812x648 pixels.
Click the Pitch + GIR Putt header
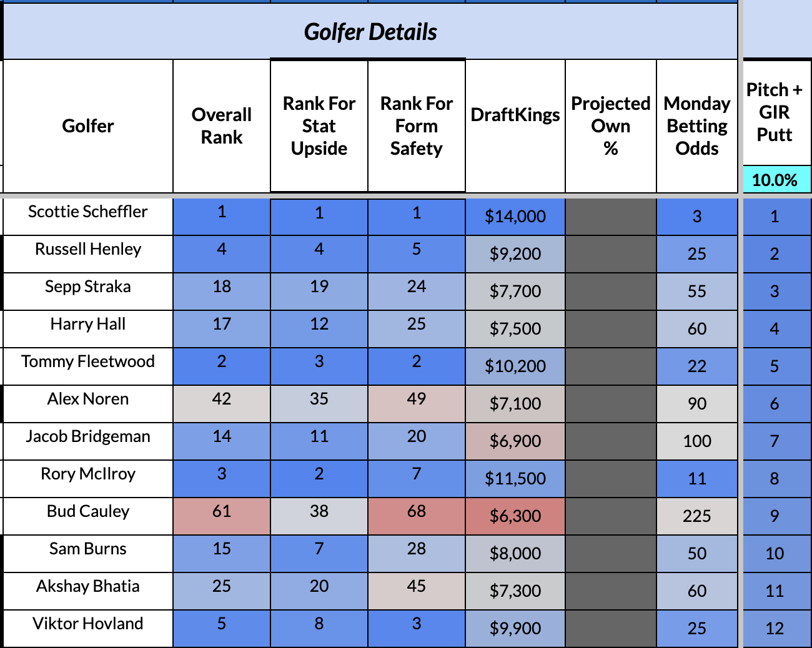[x=775, y=112]
